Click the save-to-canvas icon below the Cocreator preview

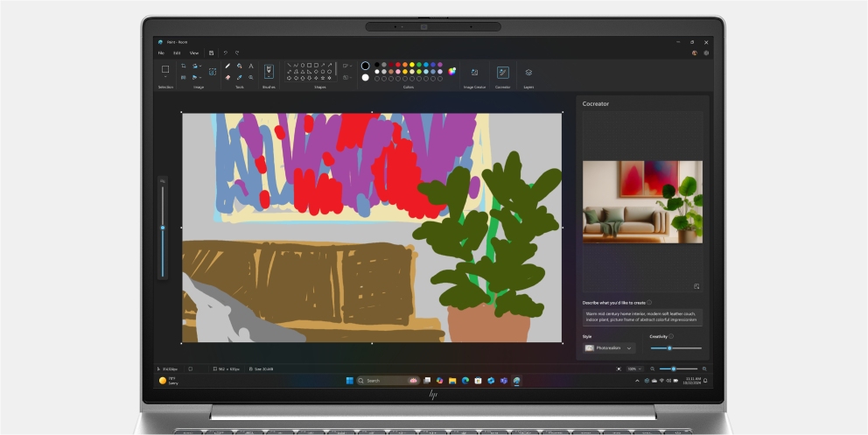(x=696, y=286)
